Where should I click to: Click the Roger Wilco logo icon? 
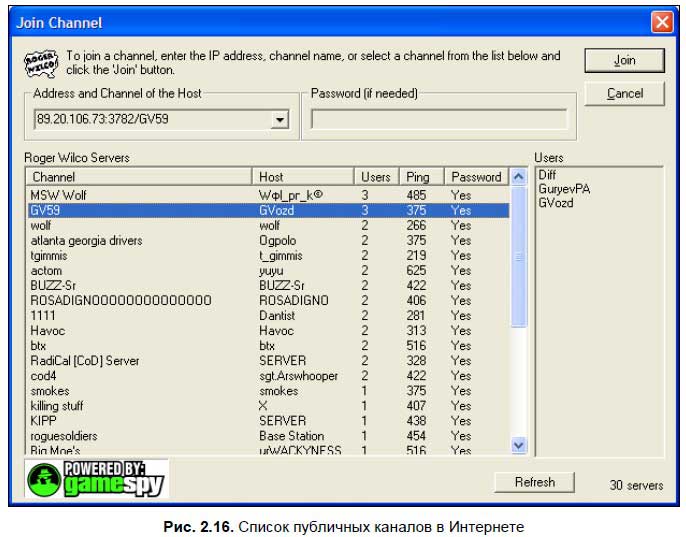41,63
